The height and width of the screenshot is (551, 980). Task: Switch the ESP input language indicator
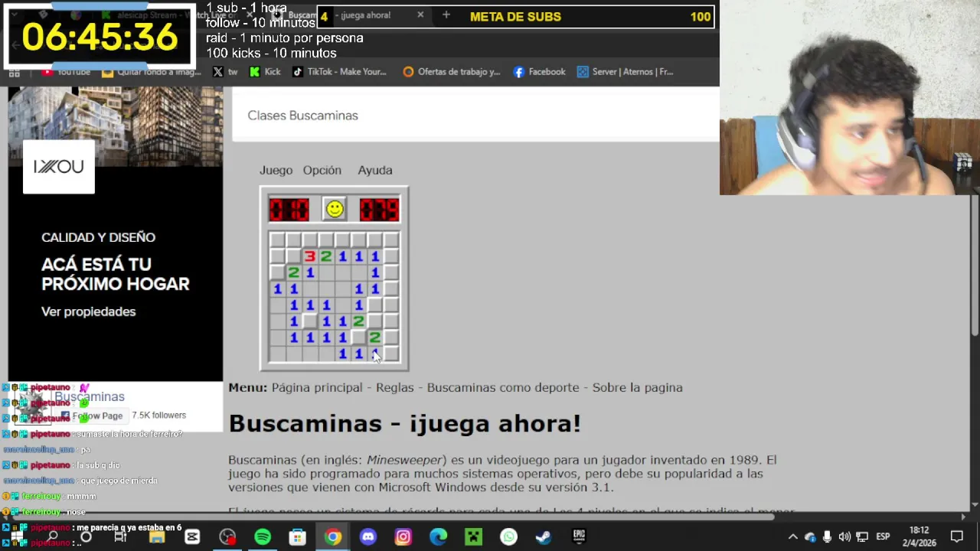tap(883, 537)
